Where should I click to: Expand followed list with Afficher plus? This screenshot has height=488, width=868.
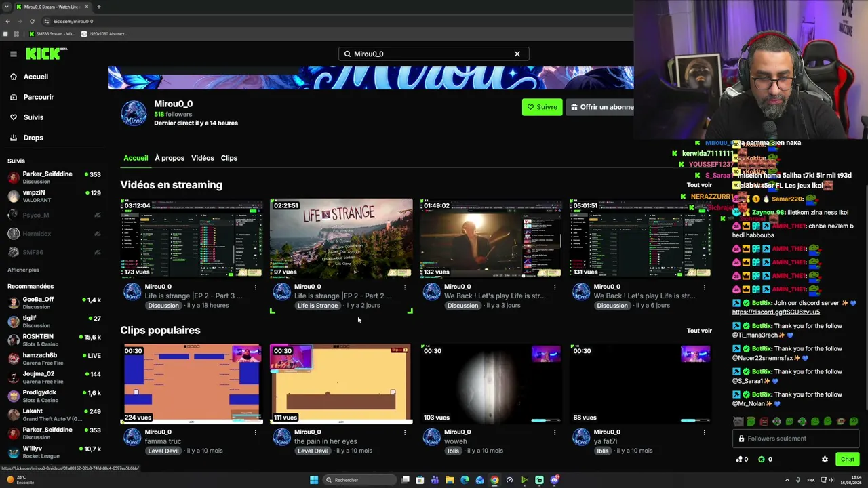[24, 270]
